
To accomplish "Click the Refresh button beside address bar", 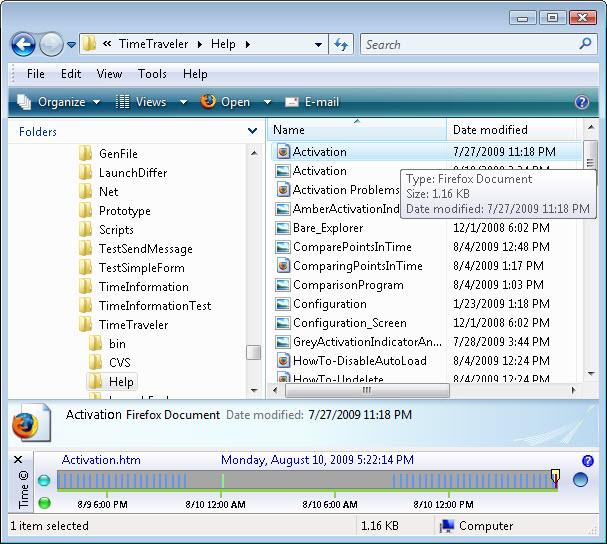I will coord(341,45).
